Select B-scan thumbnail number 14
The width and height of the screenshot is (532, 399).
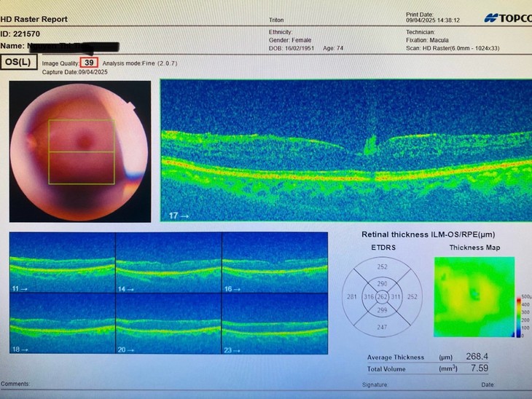click(x=168, y=262)
